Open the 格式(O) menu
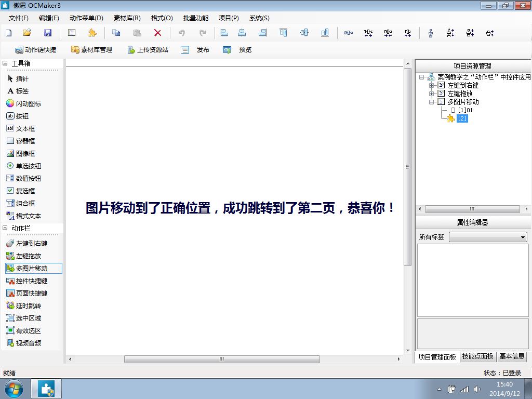The height and width of the screenshot is (399, 532). pyautogui.click(x=162, y=18)
